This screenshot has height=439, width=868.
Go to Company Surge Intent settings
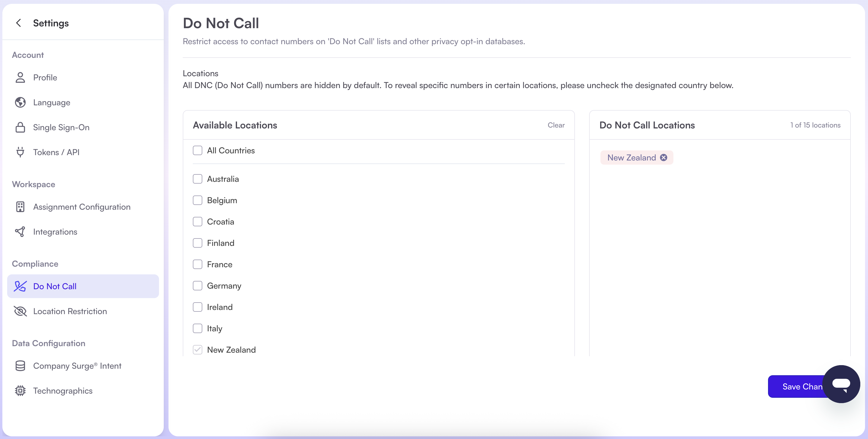77,366
